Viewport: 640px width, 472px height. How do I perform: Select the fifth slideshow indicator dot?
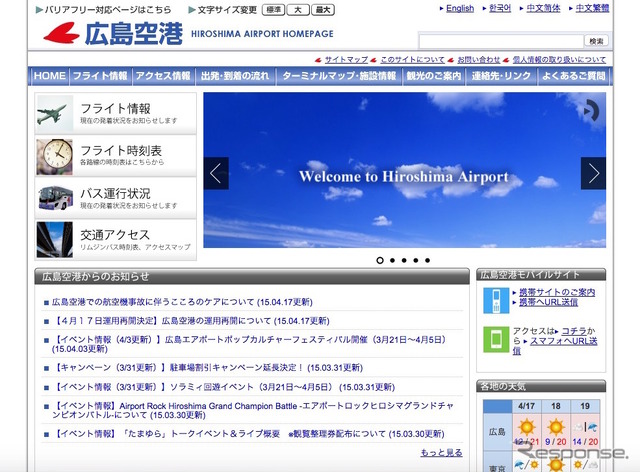point(427,260)
